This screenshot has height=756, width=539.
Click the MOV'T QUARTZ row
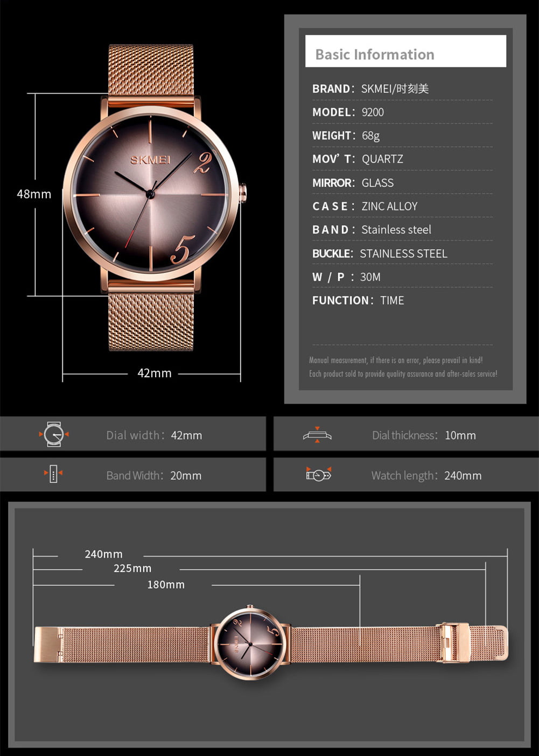tap(358, 159)
